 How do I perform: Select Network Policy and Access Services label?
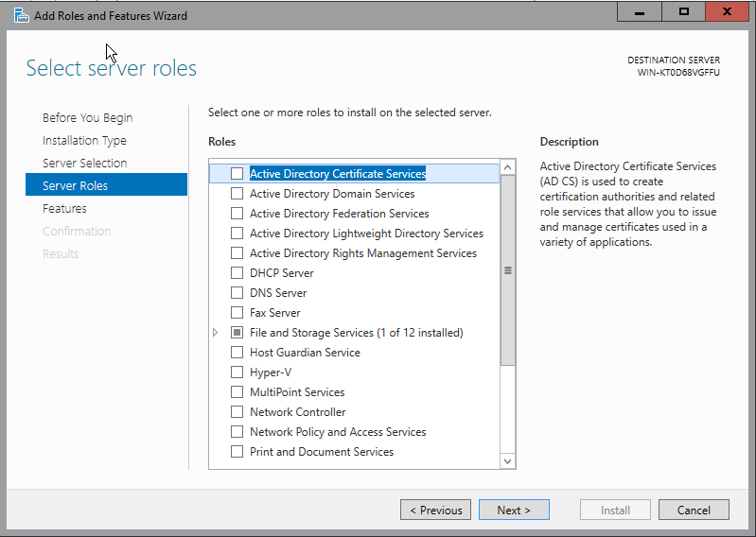click(x=338, y=432)
